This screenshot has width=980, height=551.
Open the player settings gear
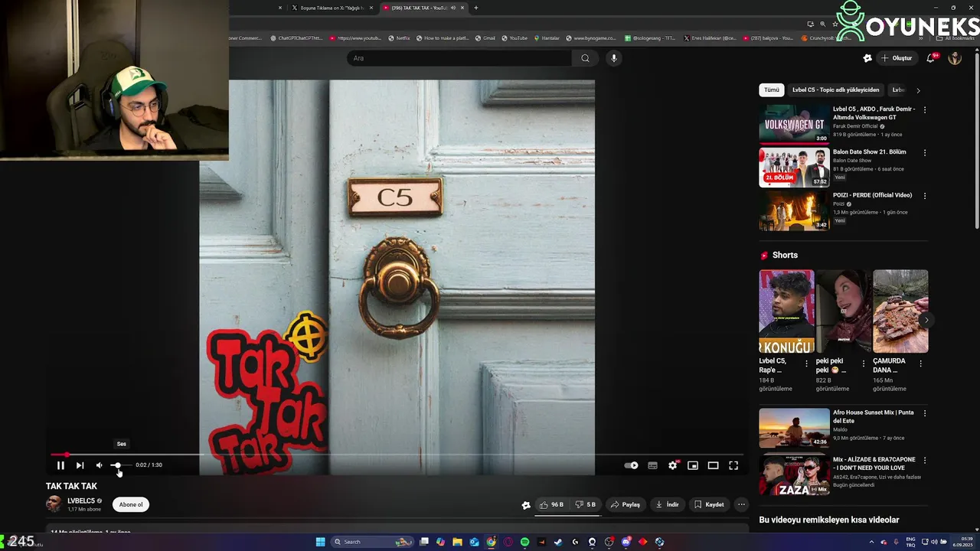click(x=673, y=465)
